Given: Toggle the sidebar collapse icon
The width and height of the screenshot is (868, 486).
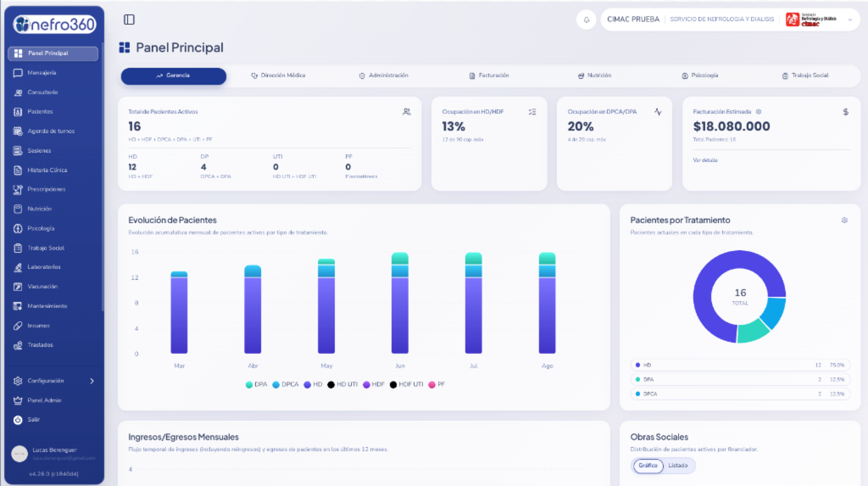Looking at the screenshot, I should pos(129,20).
